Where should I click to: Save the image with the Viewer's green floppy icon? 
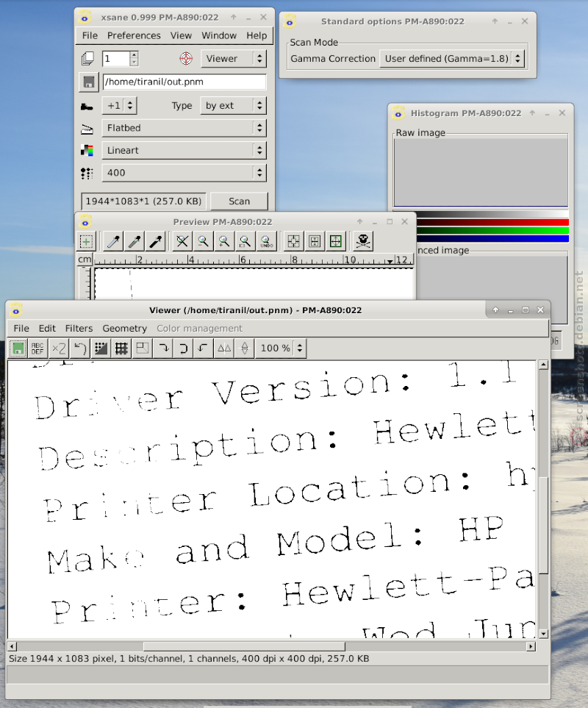pos(18,348)
